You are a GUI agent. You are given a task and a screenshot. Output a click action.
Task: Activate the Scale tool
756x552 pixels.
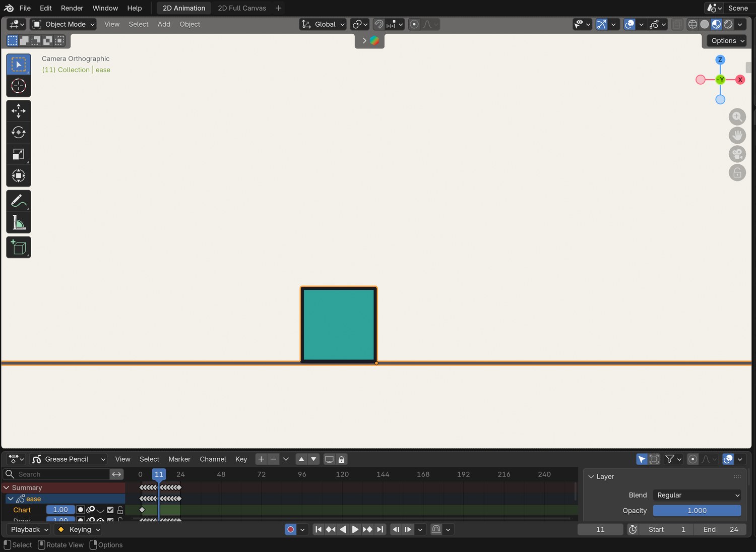(19, 154)
